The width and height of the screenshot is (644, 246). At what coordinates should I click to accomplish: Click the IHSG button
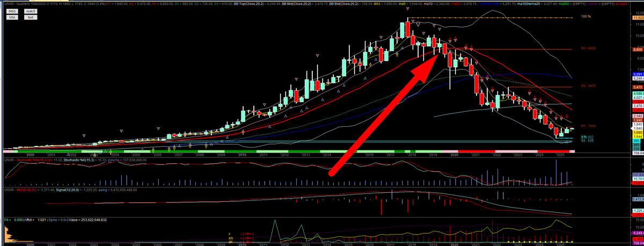[12, 11]
